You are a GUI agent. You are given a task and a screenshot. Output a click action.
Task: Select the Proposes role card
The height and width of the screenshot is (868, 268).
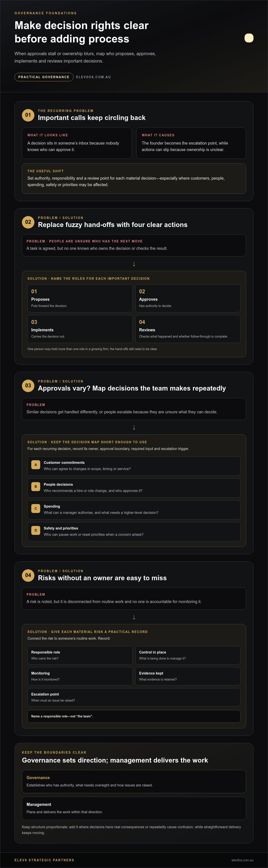click(80, 298)
